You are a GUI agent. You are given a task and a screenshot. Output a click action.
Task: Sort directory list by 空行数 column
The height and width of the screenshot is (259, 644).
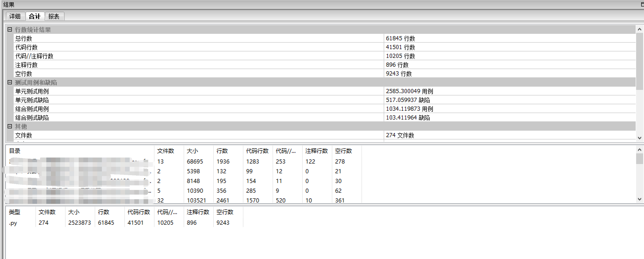343,151
